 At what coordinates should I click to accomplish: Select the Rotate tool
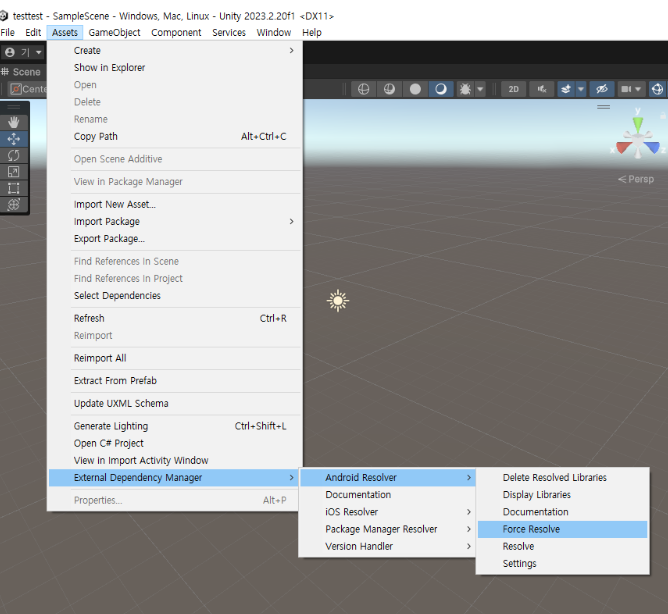click(x=14, y=156)
